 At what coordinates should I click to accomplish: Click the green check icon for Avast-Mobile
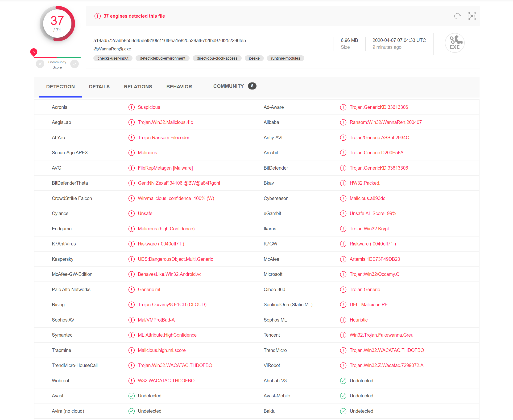pos(343,396)
